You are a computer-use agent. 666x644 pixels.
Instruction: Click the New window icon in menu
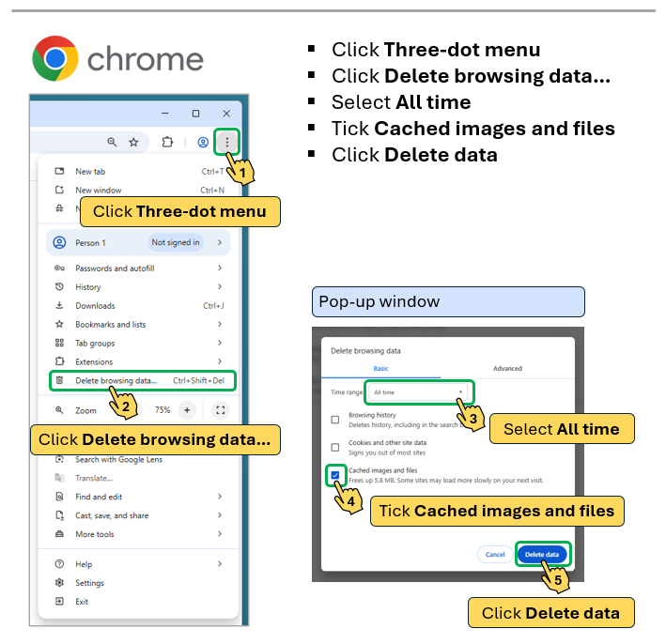point(59,190)
